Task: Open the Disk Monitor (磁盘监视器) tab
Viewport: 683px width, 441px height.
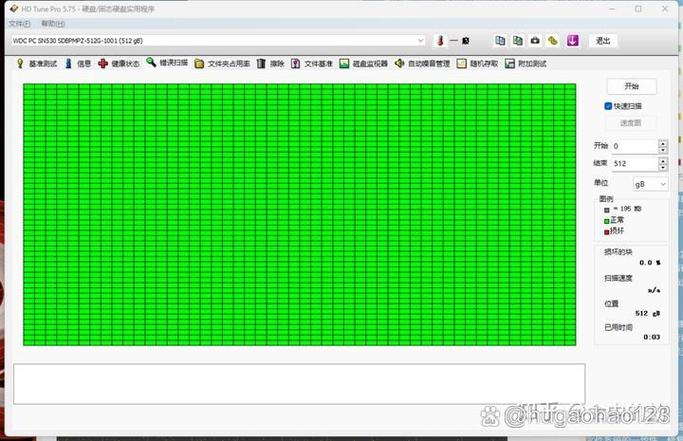Action: click(364, 64)
